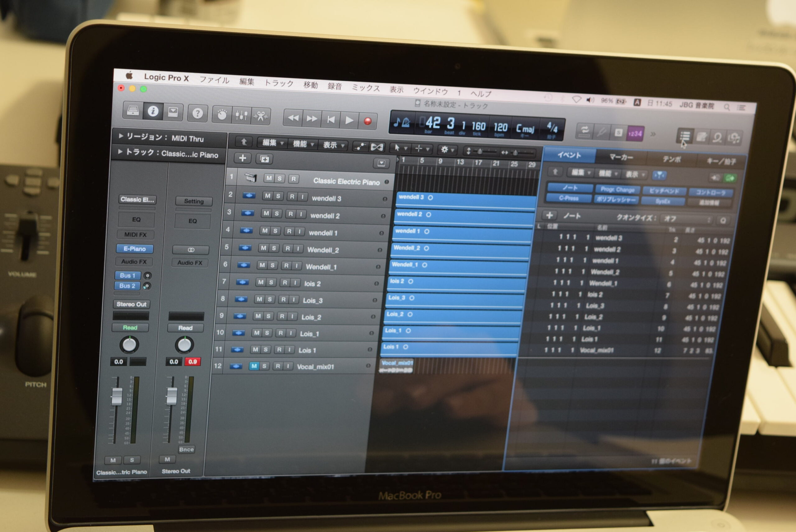Click the Bnce bounce button

(x=186, y=449)
